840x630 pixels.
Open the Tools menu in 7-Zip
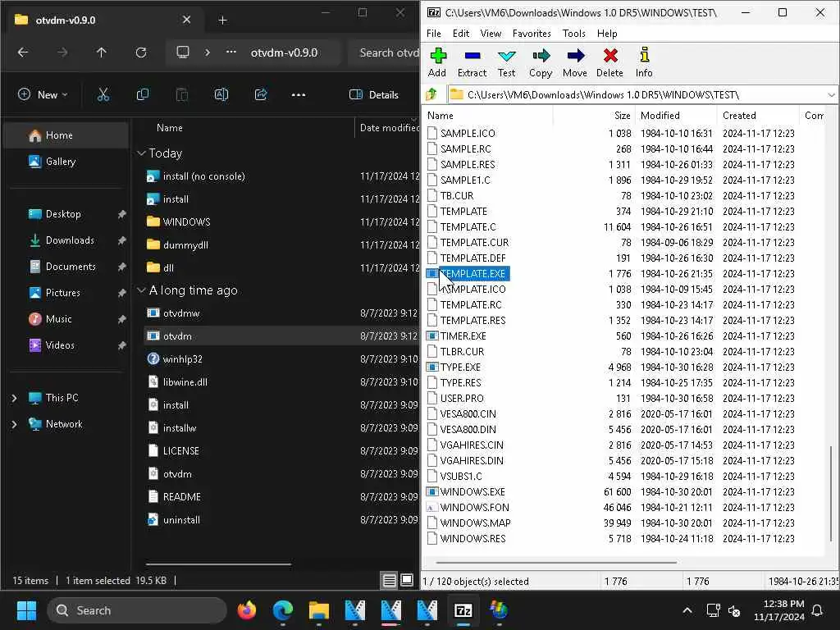[573, 33]
